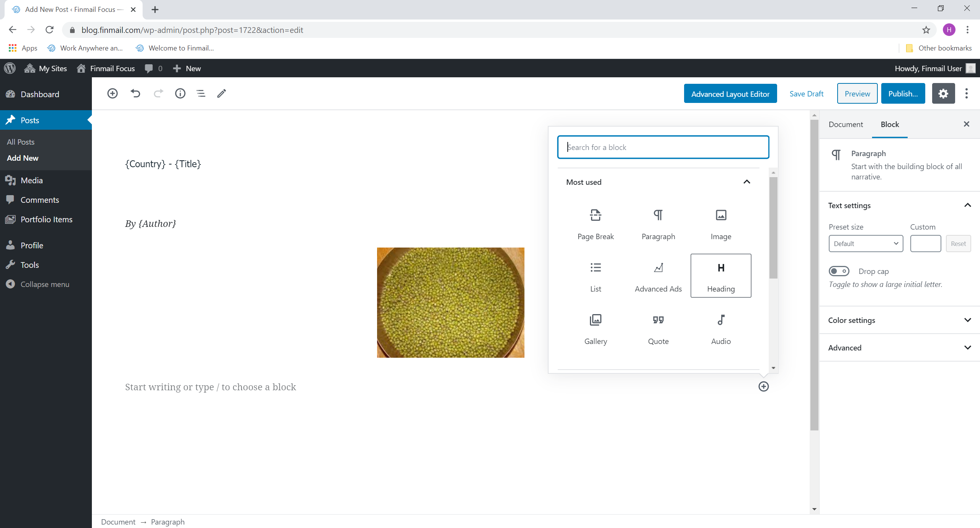
Task: Expand the Advanced panel
Action: point(899,348)
